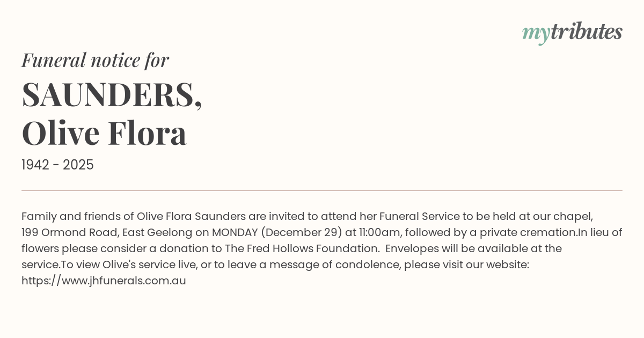
Task: Click the "Funeral notice for" heading
Action: (x=95, y=60)
